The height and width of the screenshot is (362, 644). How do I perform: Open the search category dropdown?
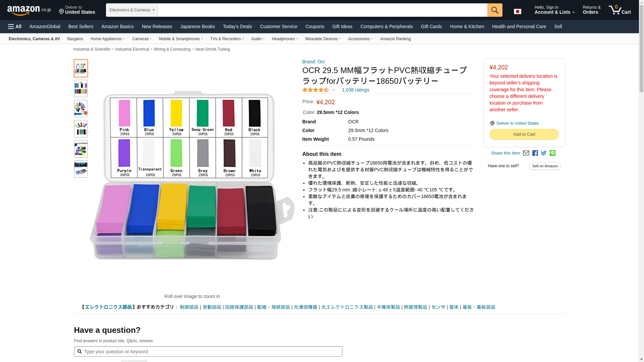click(x=132, y=10)
